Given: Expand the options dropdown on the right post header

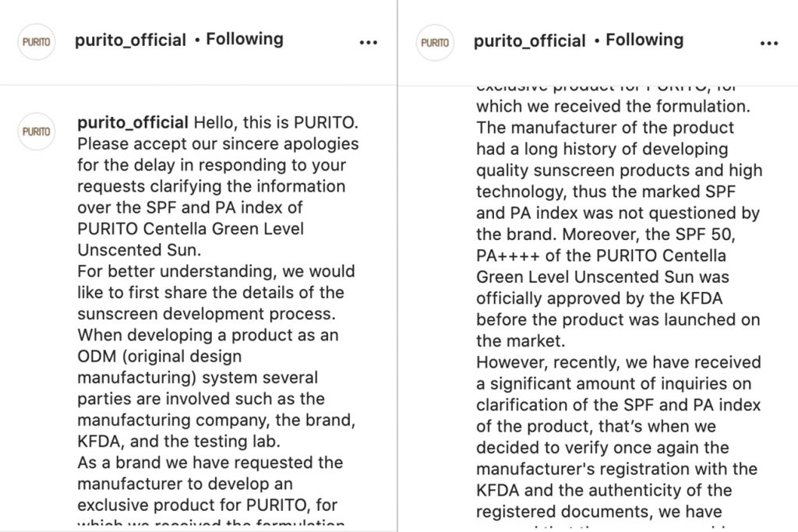Looking at the screenshot, I should [770, 42].
